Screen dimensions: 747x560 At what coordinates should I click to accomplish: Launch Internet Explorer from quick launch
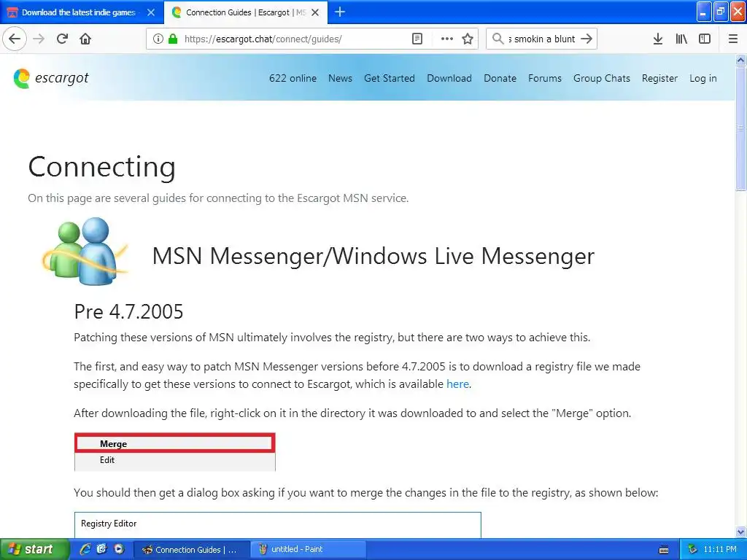point(85,549)
